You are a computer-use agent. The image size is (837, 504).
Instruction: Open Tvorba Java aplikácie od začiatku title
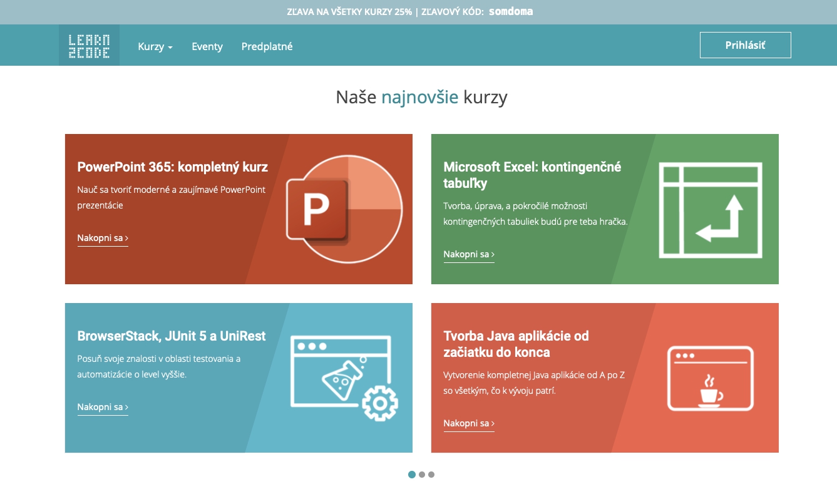(x=516, y=344)
